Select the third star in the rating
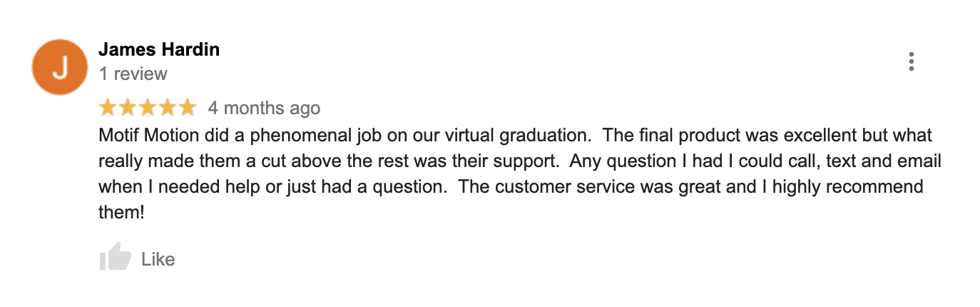980x307 pixels. point(147,108)
